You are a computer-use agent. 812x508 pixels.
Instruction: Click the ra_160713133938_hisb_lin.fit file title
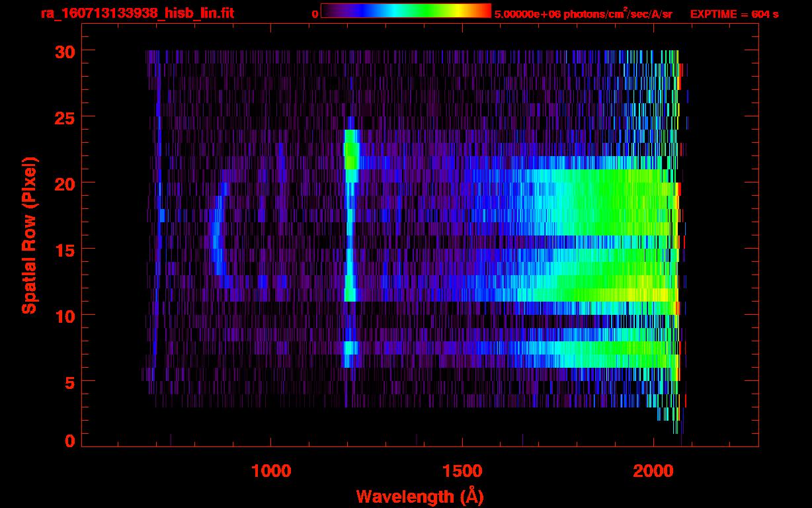(x=137, y=13)
